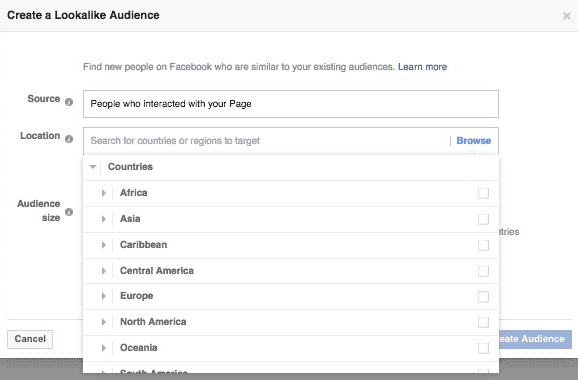Expand the Europe region

(104, 296)
